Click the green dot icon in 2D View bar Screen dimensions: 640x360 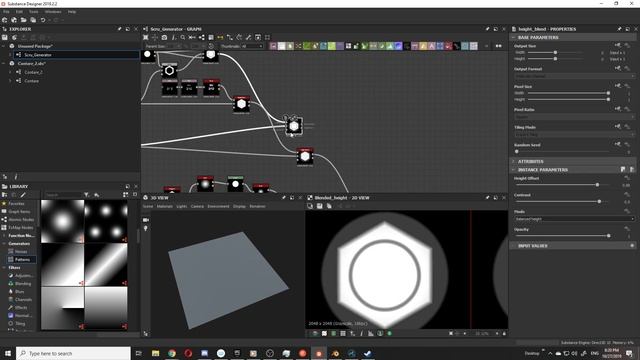pyautogui.click(x=389, y=333)
